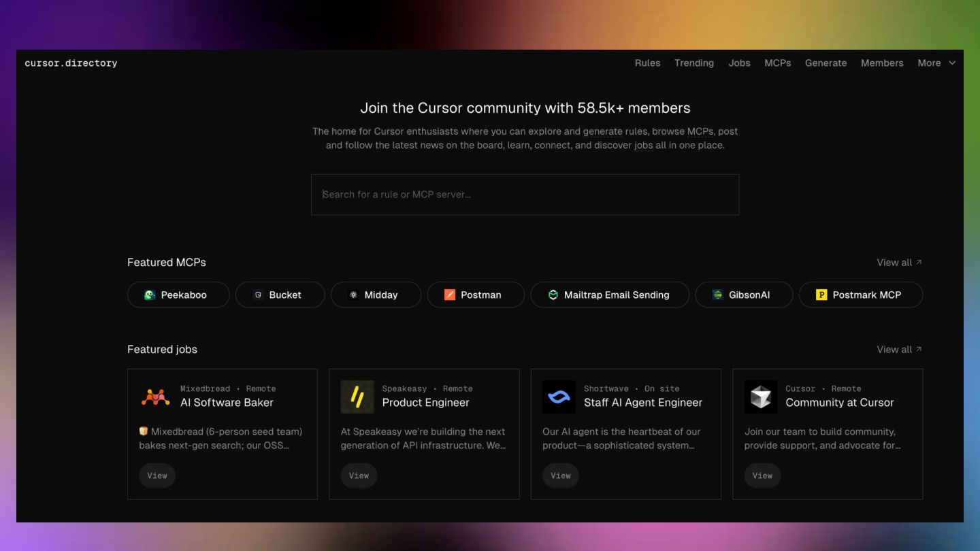Click the Community at Cursor title

(839, 402)
